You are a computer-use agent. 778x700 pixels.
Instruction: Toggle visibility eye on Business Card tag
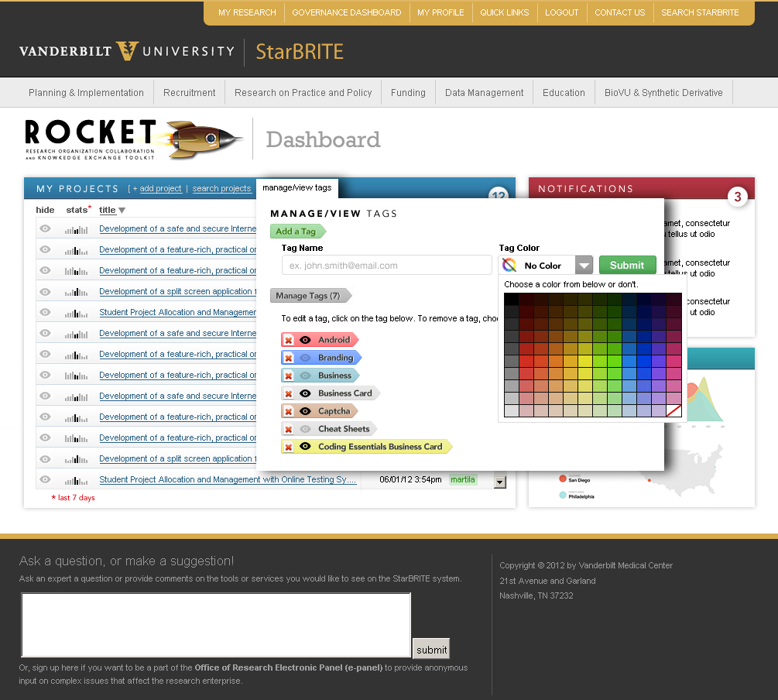point(305,393)
